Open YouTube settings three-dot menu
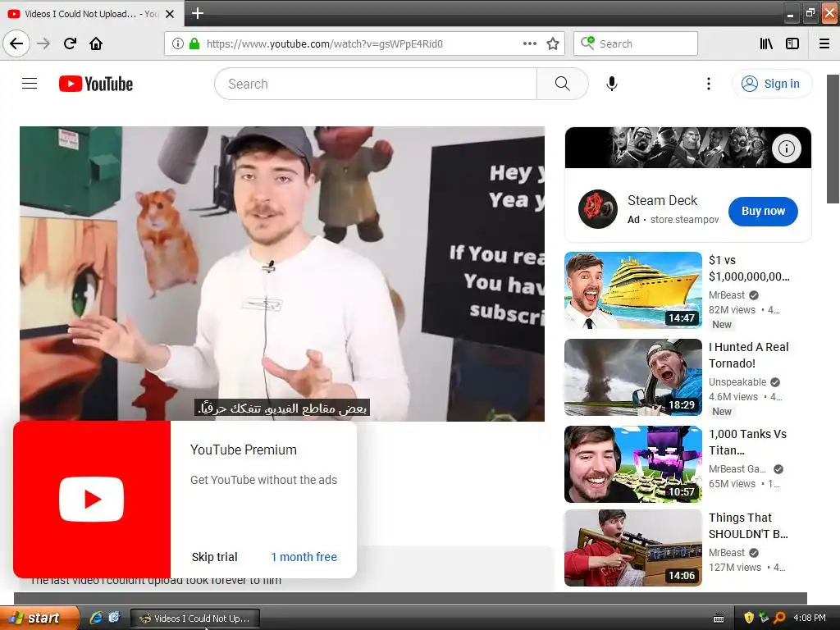840x630 pixels. click(x=708, y=84)
